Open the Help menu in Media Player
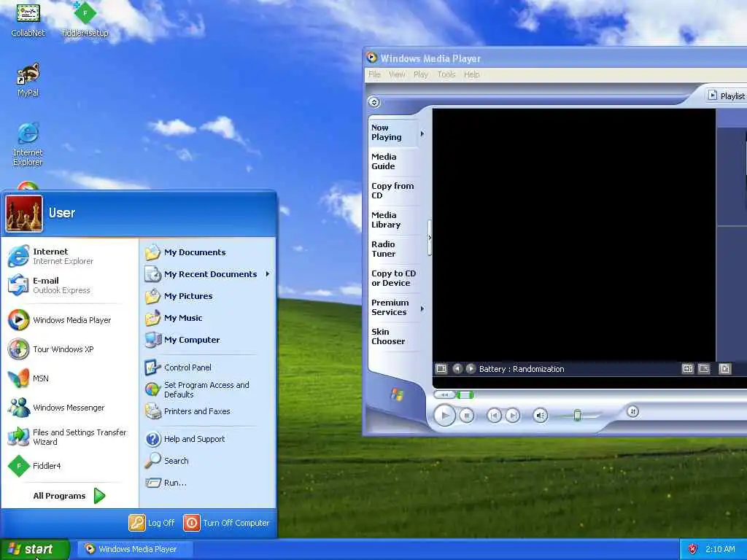Screen dimensions: 747x560 [x=472, y=74]
